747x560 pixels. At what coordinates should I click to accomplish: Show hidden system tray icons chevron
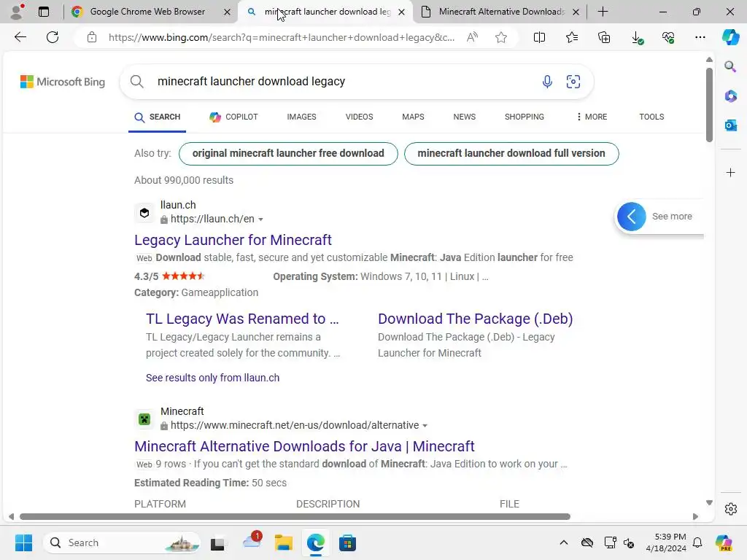[x=564, y=542]
